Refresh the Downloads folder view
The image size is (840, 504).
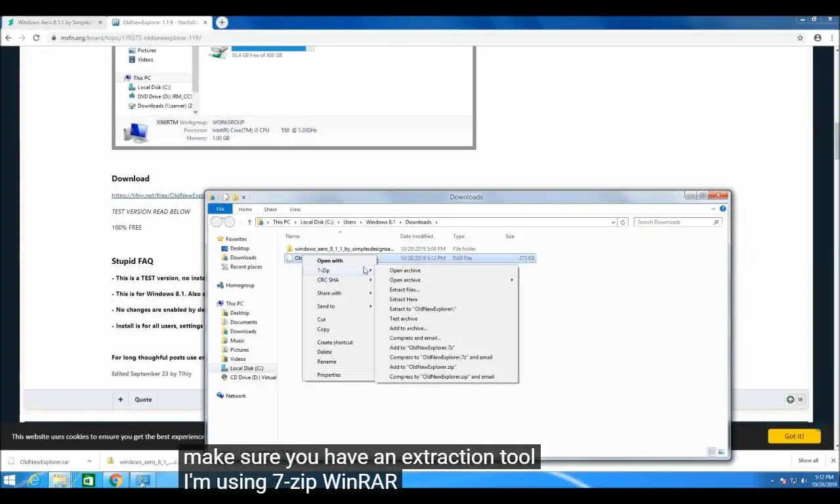pos(623,222)
